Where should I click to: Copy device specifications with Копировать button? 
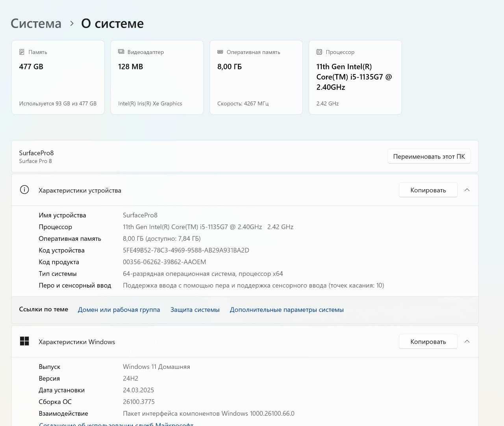[x=428, y=190]
